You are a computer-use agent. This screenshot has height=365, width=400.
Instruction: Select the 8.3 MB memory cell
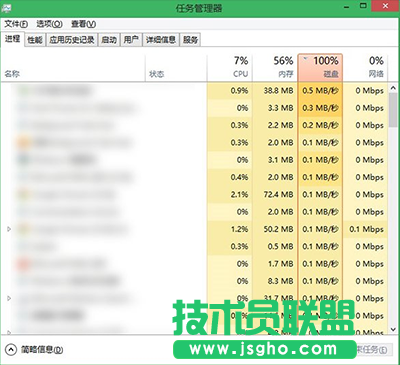pyautogui.click(x=275, y=281)
